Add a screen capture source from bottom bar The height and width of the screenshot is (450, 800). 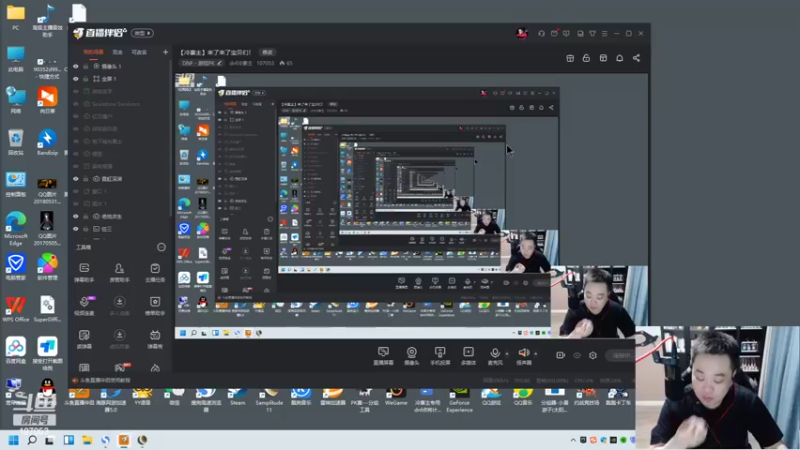[383, 356]
